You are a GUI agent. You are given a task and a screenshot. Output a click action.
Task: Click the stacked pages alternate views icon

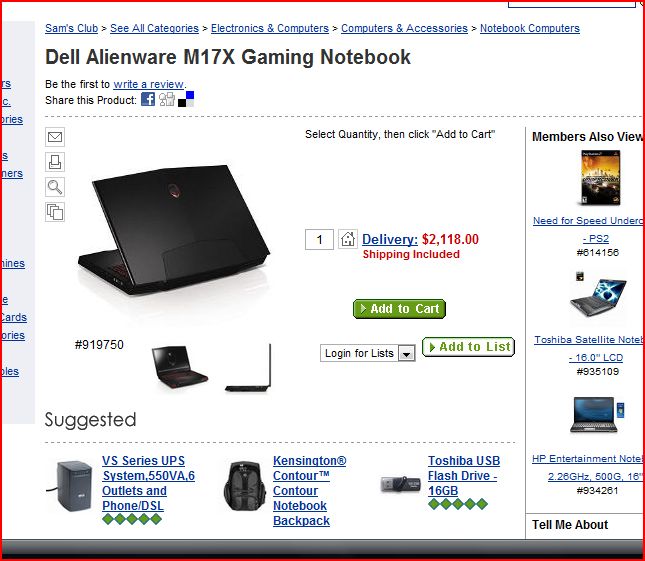55,212
